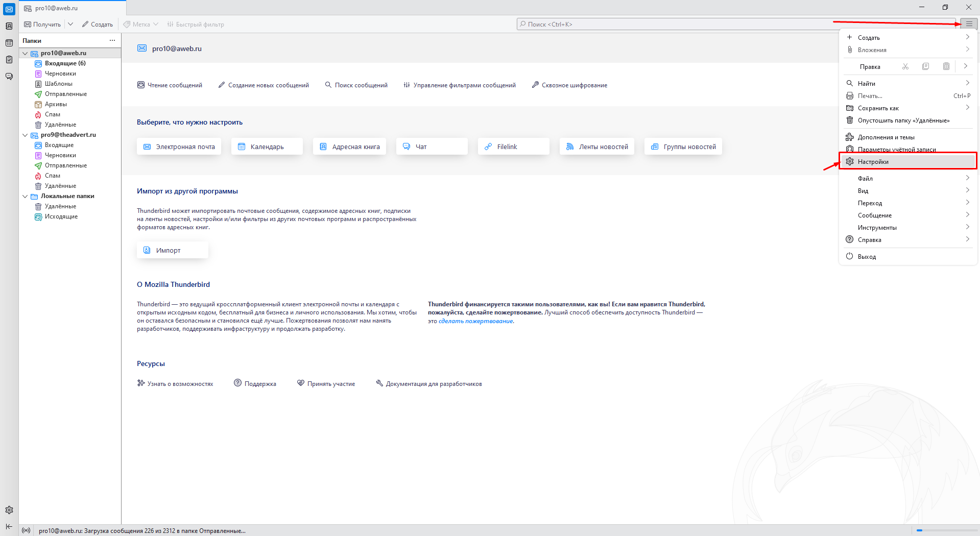Open Сквозное шифрование settings

coord(569,85)
